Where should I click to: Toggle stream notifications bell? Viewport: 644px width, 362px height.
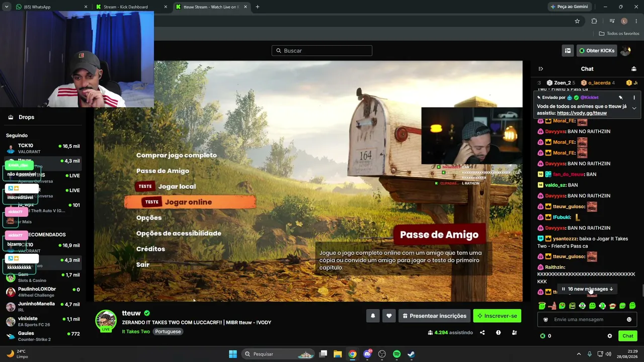click(x=373, y=316)
